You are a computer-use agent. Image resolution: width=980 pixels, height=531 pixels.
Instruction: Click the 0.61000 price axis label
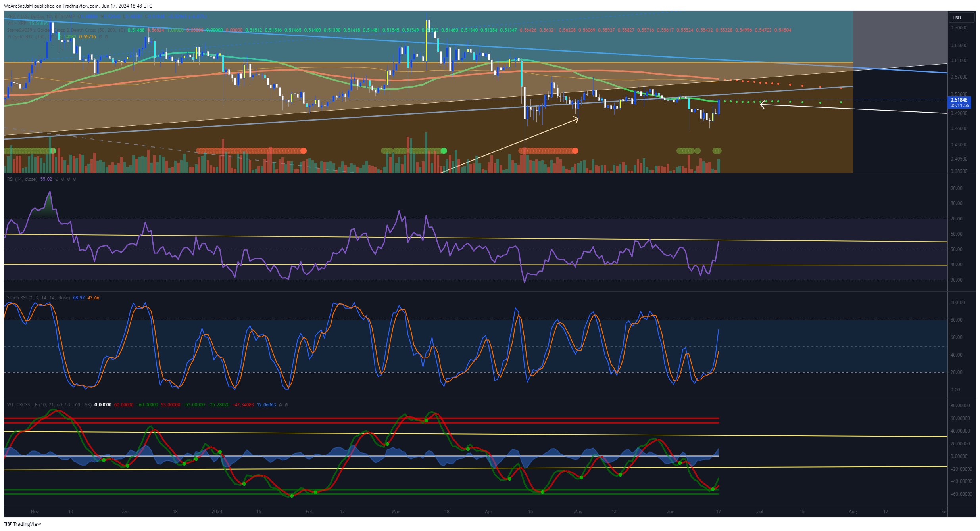[x=959, y=61]
